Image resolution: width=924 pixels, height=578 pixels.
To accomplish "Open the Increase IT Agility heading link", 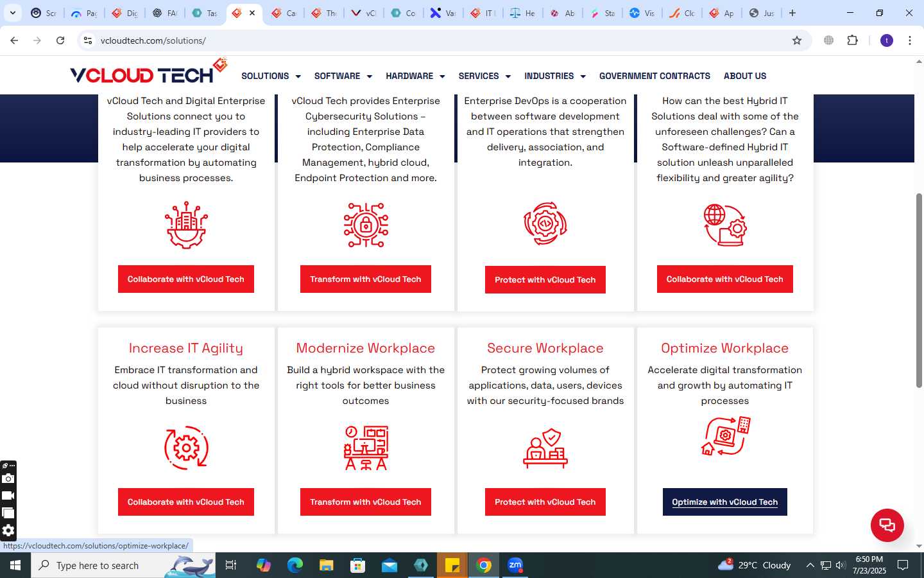I will click(186, 348).
